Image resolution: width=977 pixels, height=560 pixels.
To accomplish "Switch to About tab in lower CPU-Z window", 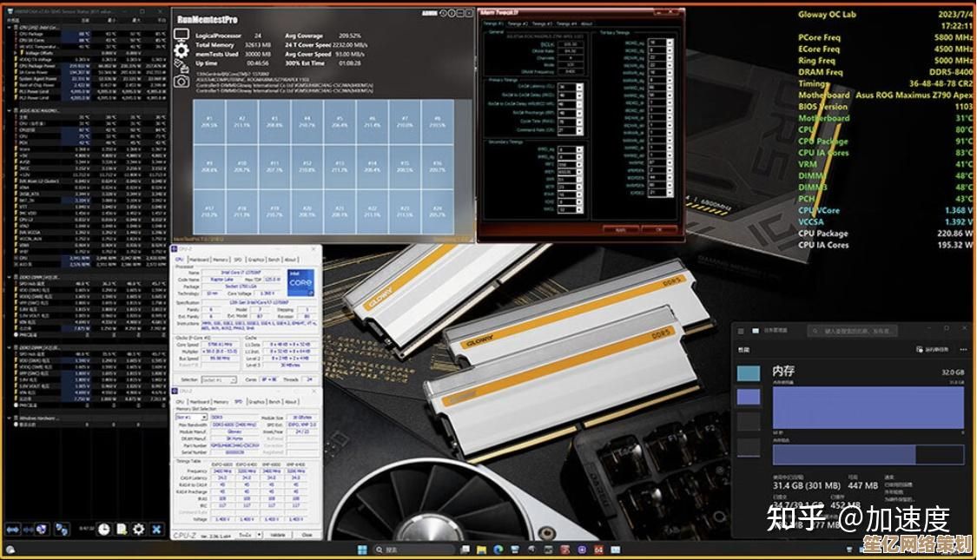I will point(290,402).
